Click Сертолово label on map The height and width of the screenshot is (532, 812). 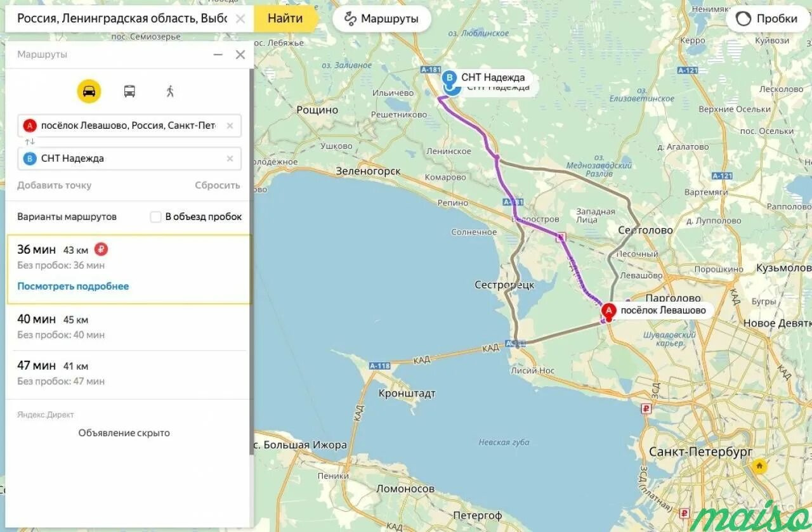point(645,230)
